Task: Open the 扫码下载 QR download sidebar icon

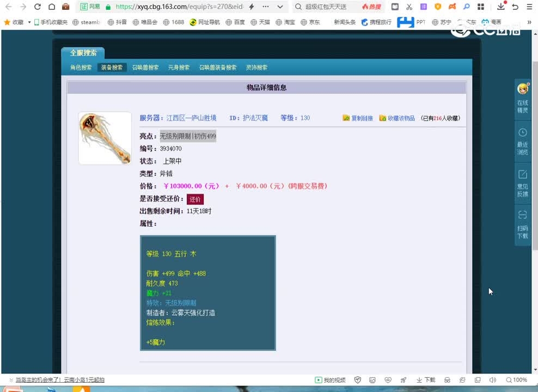Action: (x=523, y=225)
